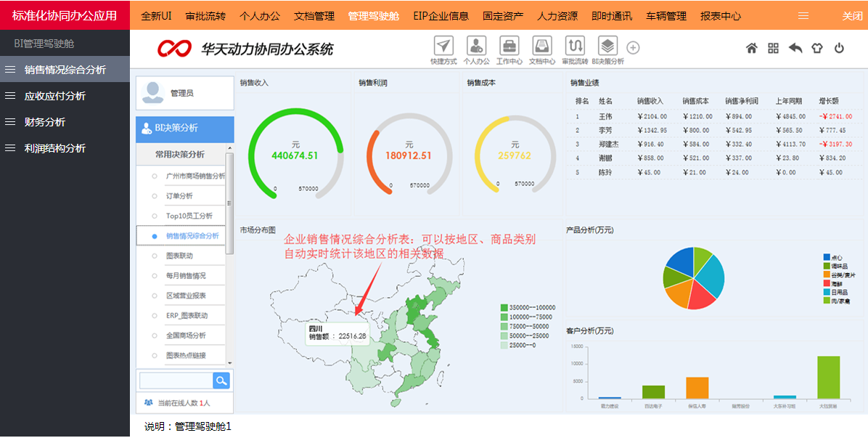Click the home icon on the right
The image size is (868, 438).
[x=753, y=47]
